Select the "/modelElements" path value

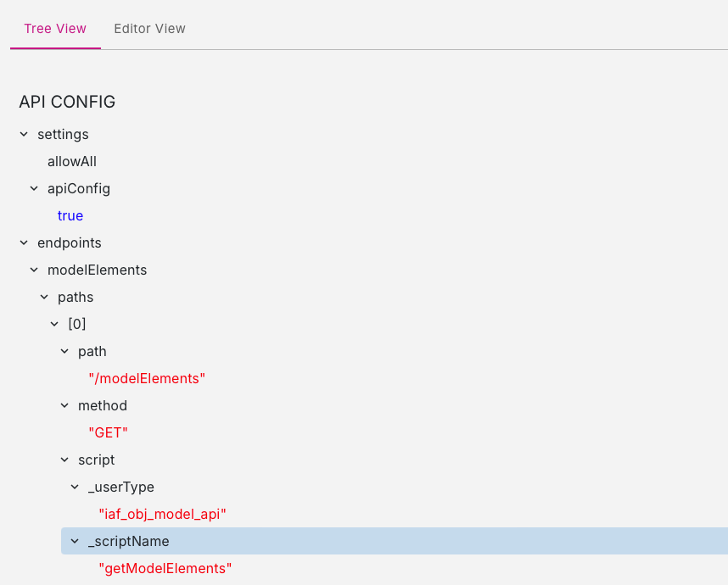pos(147,378)
